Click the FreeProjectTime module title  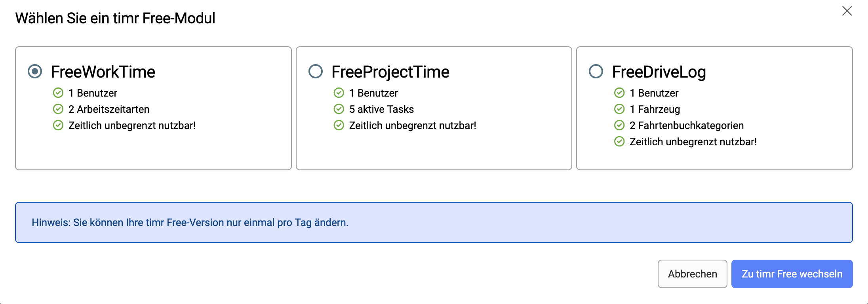tap(390, 72)
